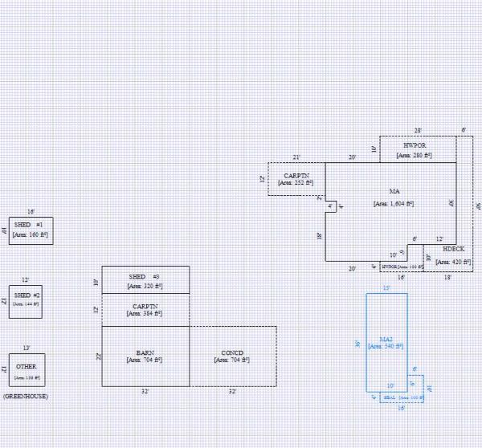482x448 pixels.
Task: Click the 32' dimension under BARN
Action: point(145,392)
